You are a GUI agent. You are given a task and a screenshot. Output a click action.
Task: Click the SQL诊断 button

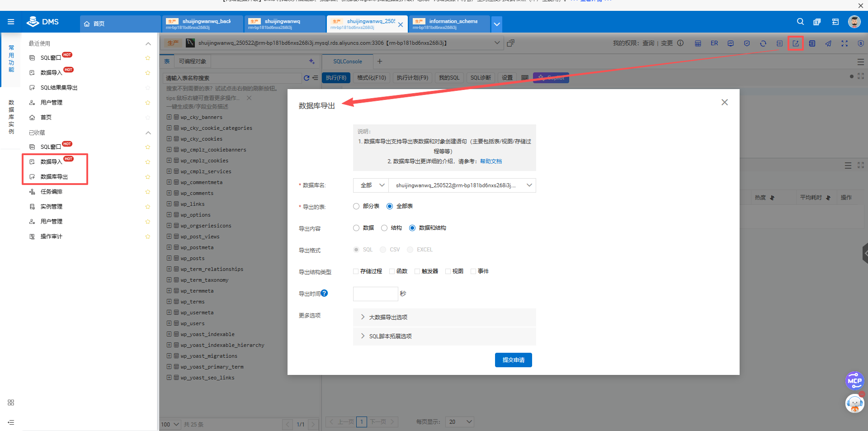pyautogui.click(x=481, y=78)
